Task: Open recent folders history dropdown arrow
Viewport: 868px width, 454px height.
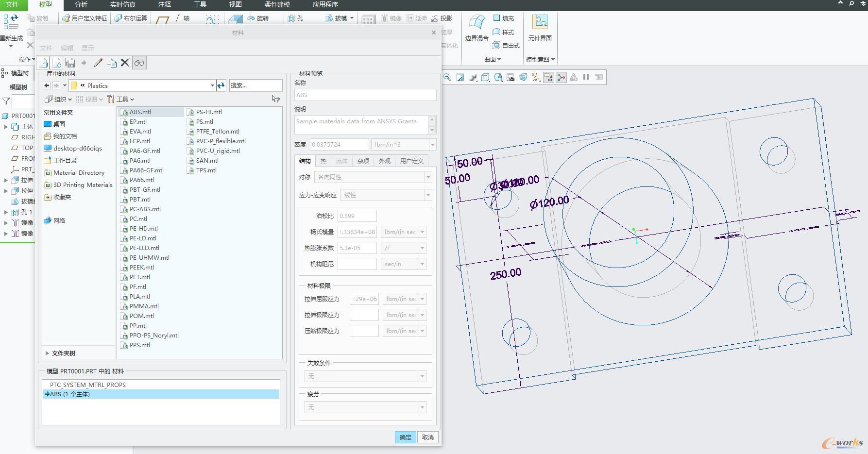Action: pos(65,85)
